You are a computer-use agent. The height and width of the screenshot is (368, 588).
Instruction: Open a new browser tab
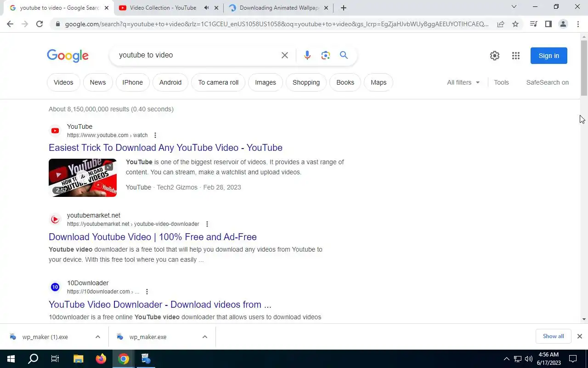tap(344, 8)
